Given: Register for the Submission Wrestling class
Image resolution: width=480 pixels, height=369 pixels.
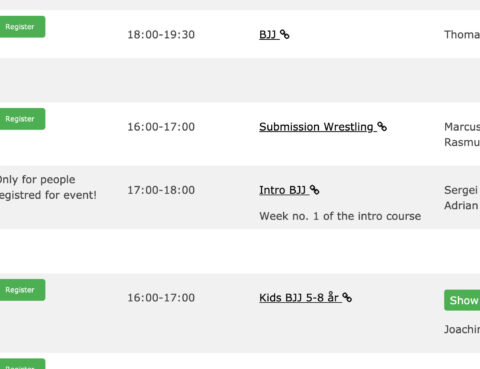Looking at the screenshot, I should click(22, 119).
